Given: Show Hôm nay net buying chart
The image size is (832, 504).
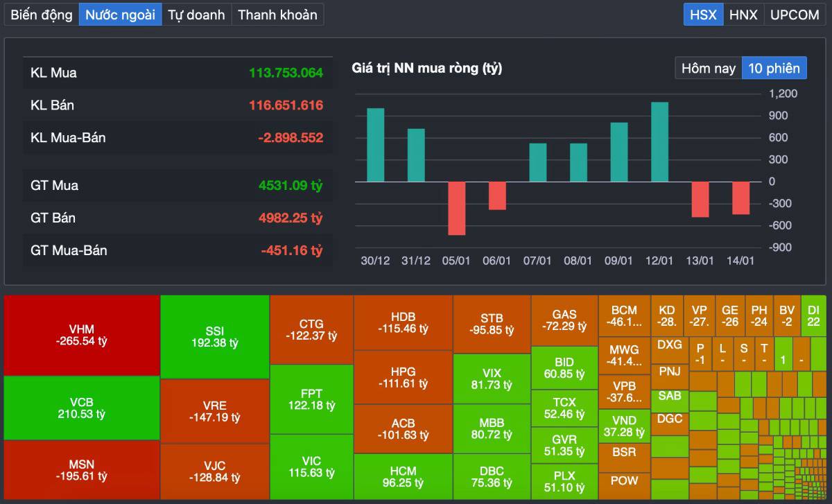Looking at the screenshot, I should [709, 68].
